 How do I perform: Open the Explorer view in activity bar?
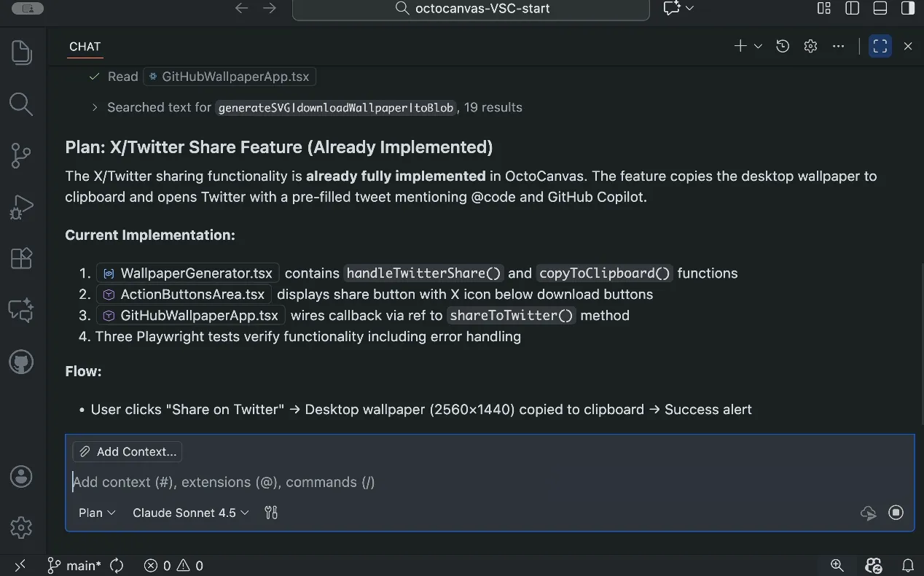(21, 52)
